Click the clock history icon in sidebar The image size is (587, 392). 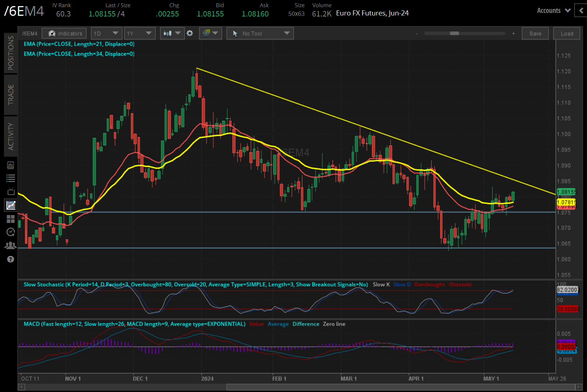[x=11, y=232]
